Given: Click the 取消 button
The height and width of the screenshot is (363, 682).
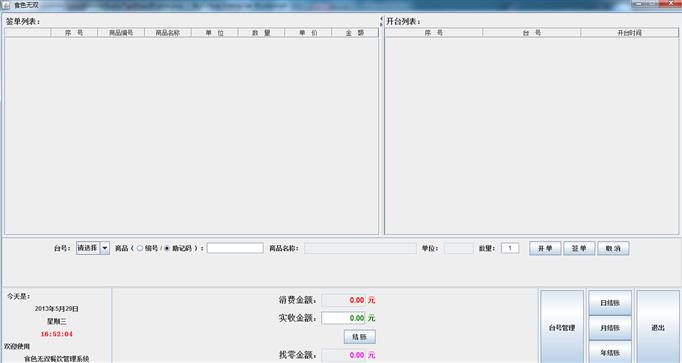Looking at the screenshot, I should coord(613,248).
